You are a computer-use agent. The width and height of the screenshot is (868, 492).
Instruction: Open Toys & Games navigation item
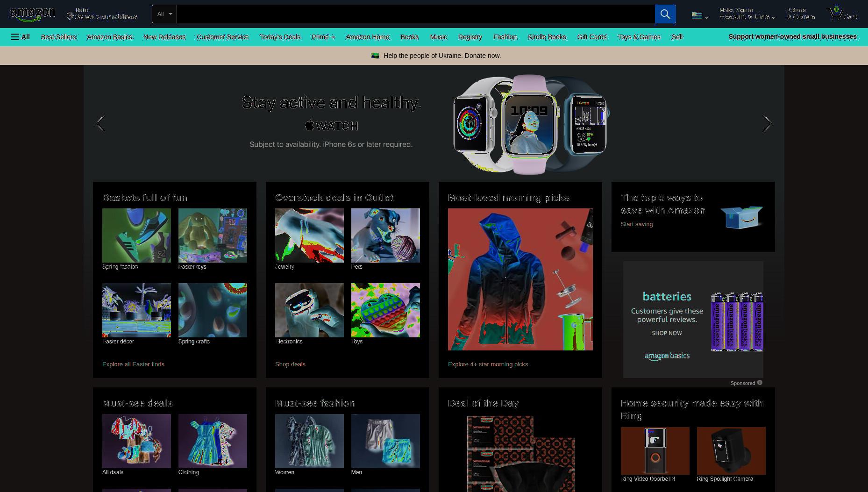[x=639, y=37]
